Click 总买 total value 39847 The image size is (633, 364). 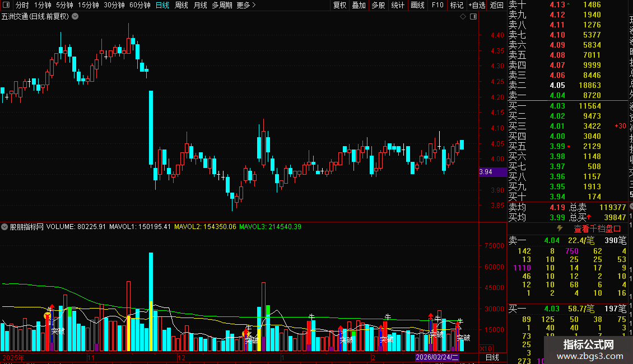615,217
